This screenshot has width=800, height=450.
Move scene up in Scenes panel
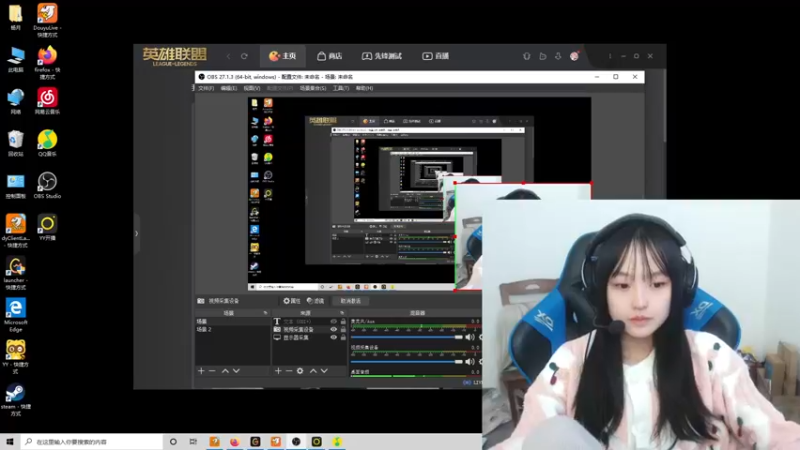[225, 371]
